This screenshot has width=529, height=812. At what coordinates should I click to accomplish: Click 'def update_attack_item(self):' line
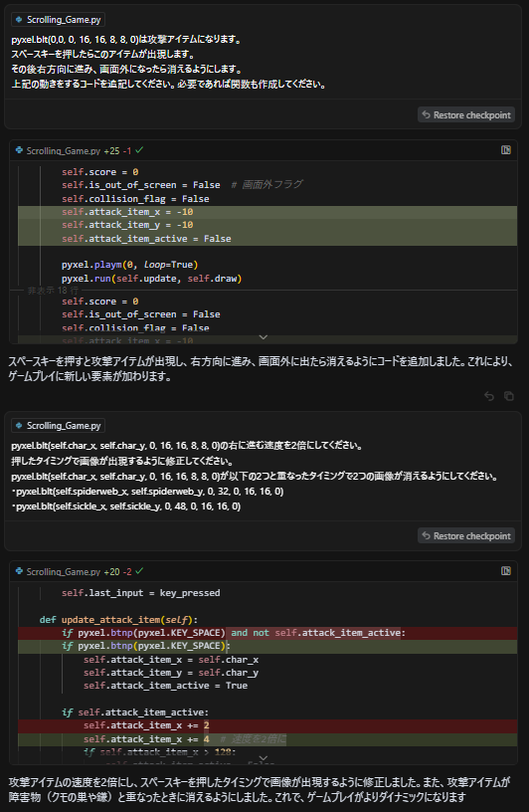click(118, 620)
